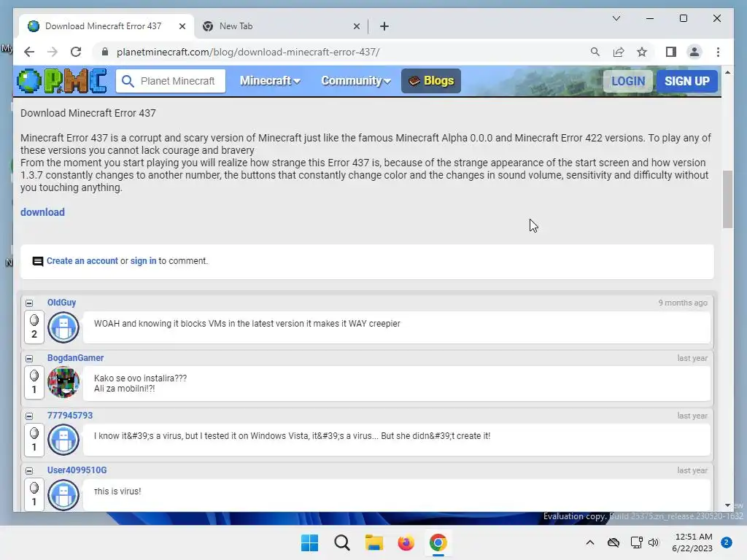
Task: Go back to the previous page
Action: pos(29,52)
